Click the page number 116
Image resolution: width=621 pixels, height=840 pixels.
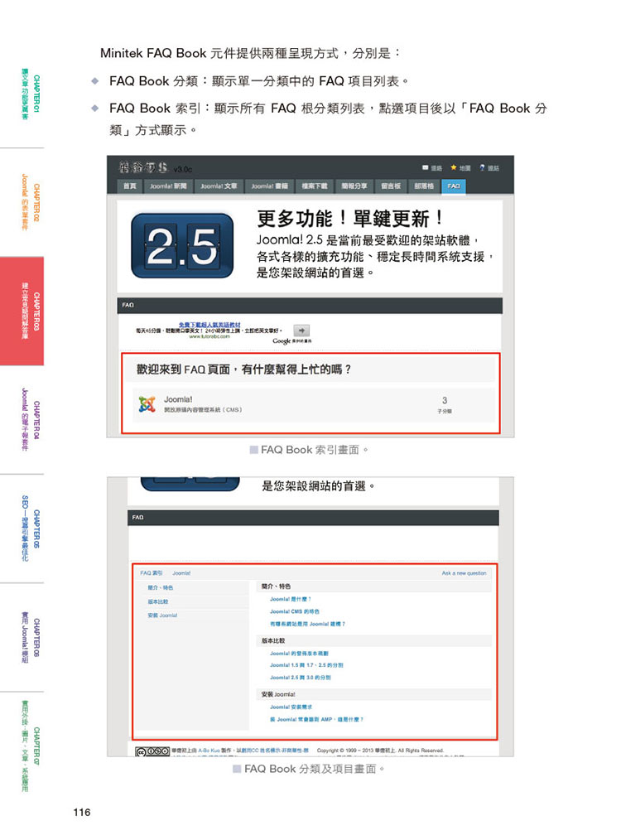[x=82, y=812]
